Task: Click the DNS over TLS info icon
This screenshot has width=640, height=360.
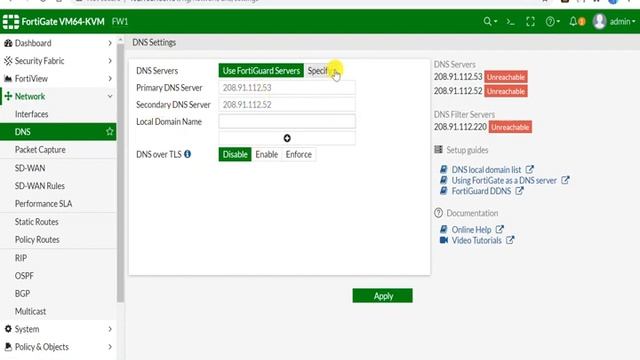Action: [x=187, y=154]
